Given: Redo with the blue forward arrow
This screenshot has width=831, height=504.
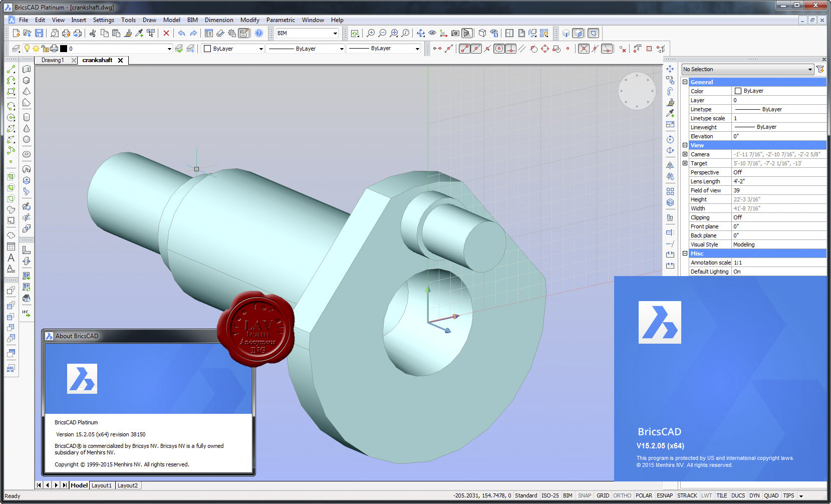Looking at the screenshot, I should [193, 33].
